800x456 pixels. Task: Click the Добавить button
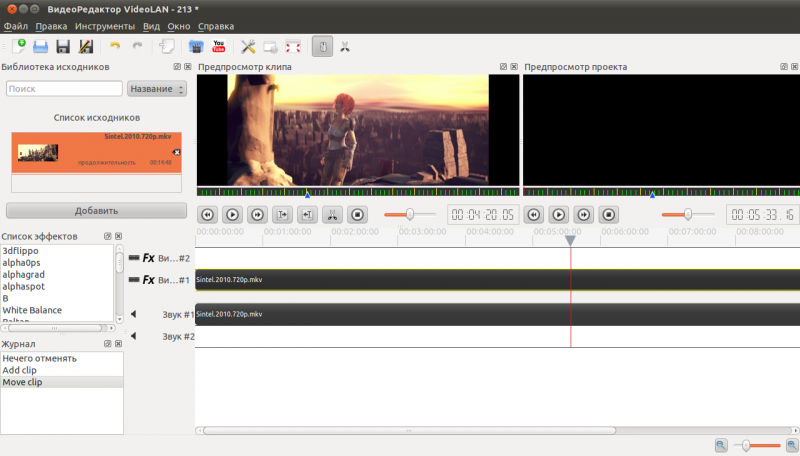pyautogui.click(x=96, y=211)
